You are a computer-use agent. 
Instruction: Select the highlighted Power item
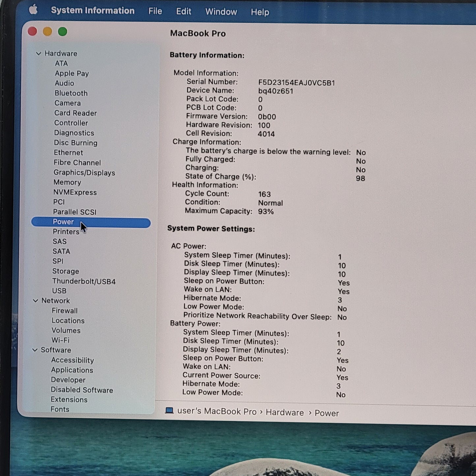coord(91,222)
